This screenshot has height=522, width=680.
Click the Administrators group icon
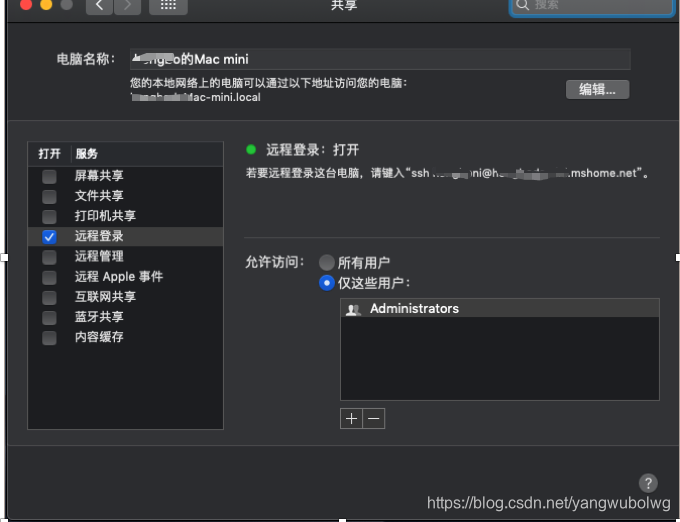pos(353,310)
